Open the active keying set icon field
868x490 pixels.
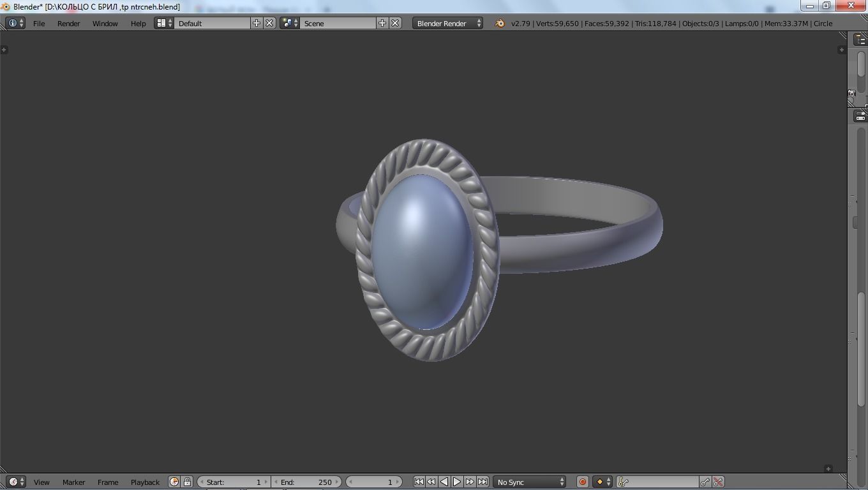click(x=622, y=482)
